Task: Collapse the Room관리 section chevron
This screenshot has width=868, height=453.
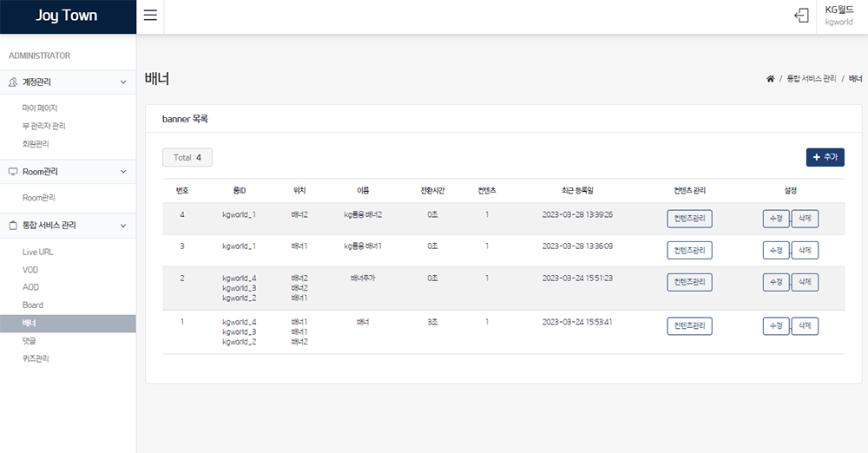Action: [x=123, y=172]
